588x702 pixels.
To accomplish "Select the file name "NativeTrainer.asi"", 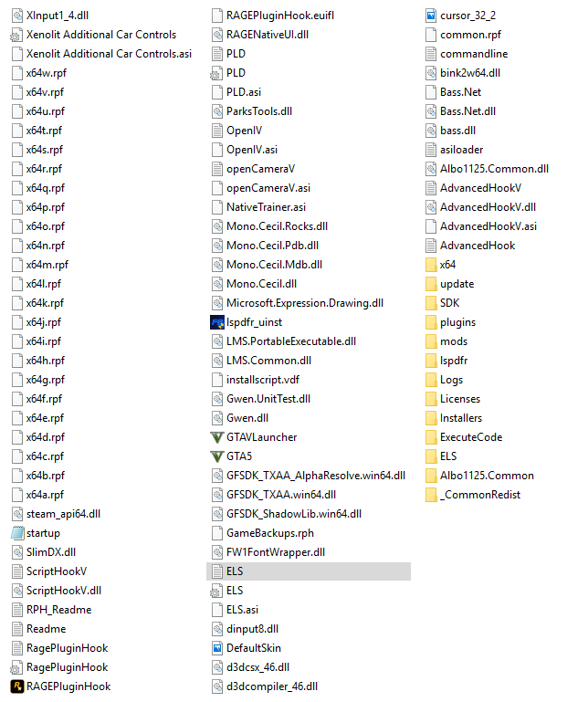I will pos(266,207).
